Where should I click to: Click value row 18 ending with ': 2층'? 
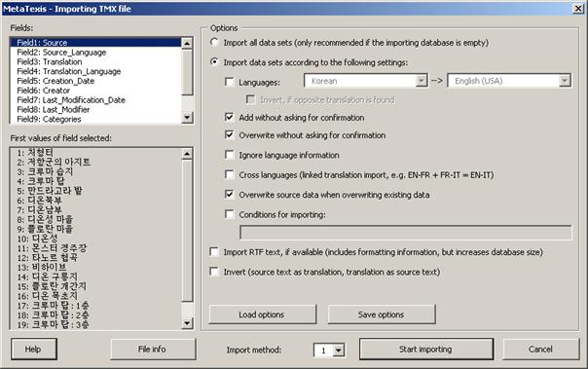click(95, 315)
